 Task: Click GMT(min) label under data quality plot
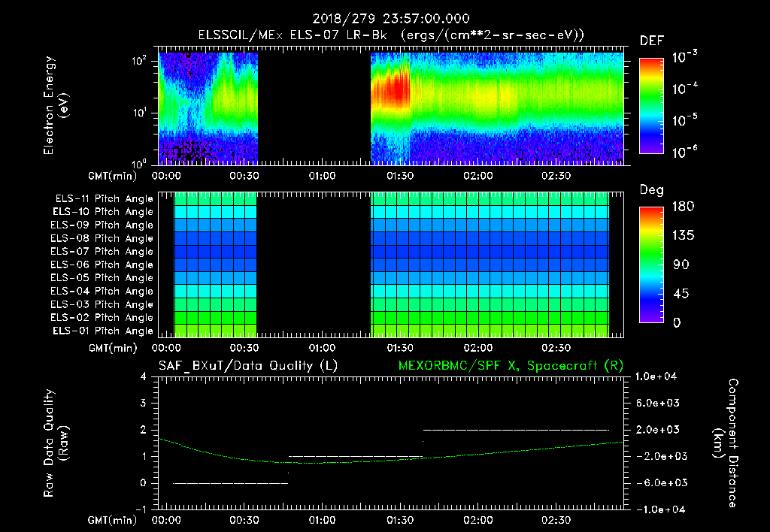point(113,520)
